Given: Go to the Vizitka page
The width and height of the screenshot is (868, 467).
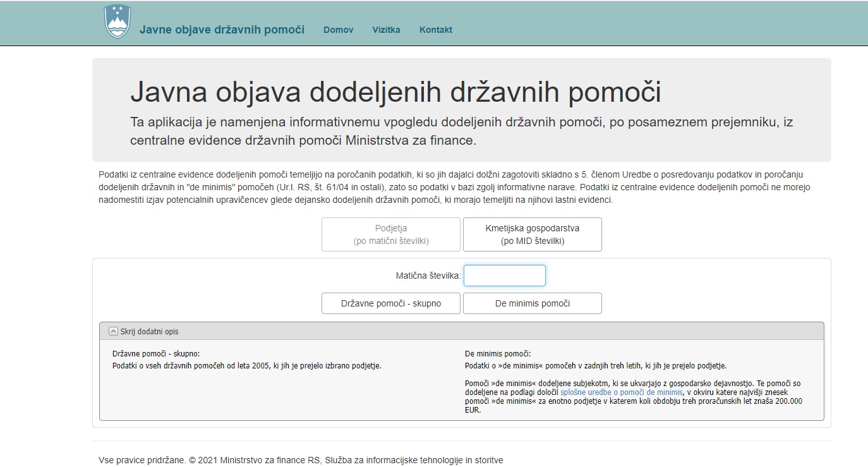Looking at the screenshot, I should coord(386,30).
